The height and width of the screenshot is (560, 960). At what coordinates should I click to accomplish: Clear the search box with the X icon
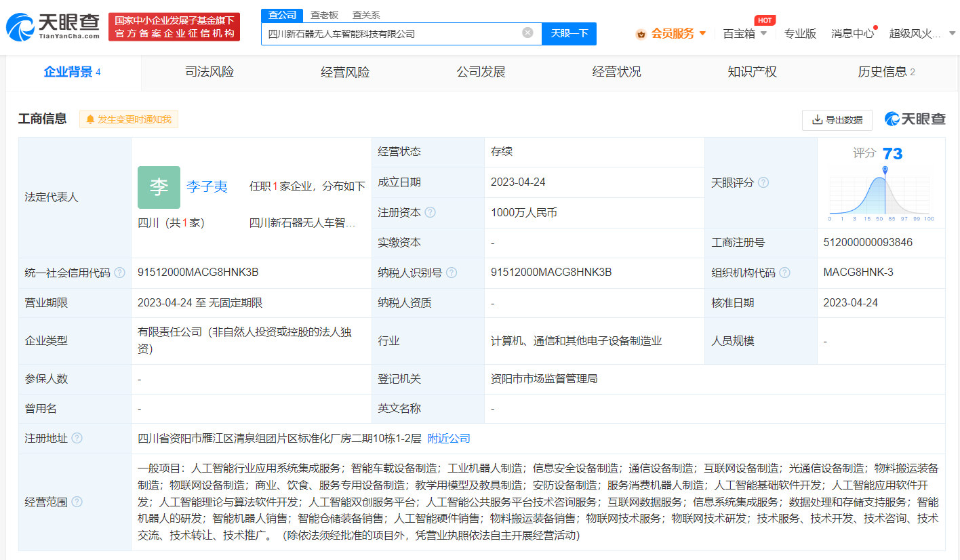pyautogui.click(x=527, y=33)
